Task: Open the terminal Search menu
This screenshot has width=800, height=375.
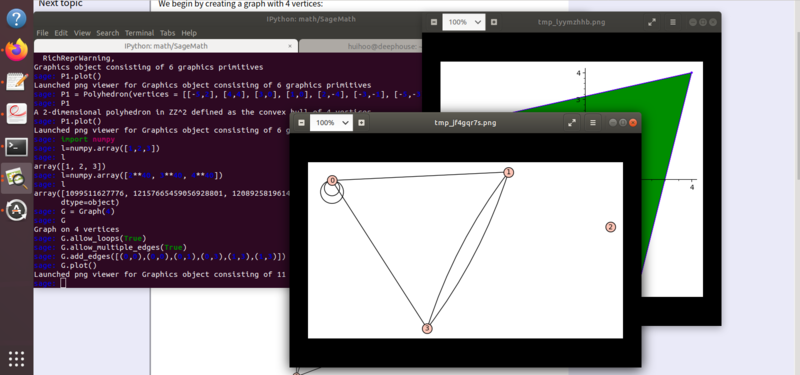Action: [108, 33]
